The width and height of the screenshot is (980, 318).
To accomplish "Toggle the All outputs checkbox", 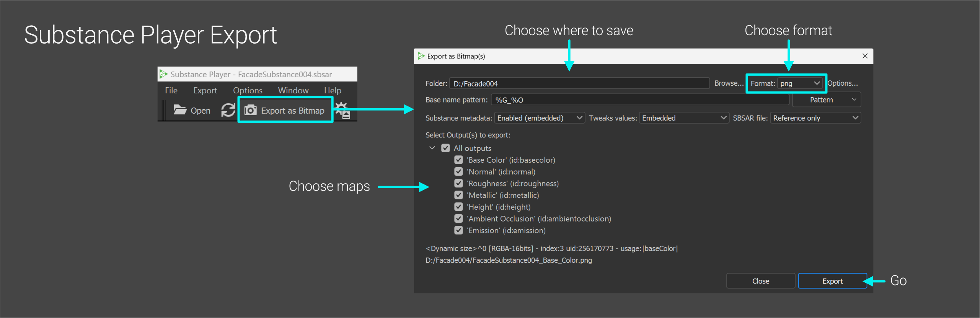I will click(445, 148).
